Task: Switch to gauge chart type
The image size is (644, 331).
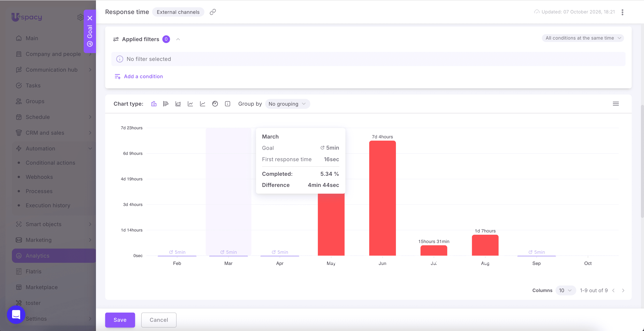Action: (215, 104)
